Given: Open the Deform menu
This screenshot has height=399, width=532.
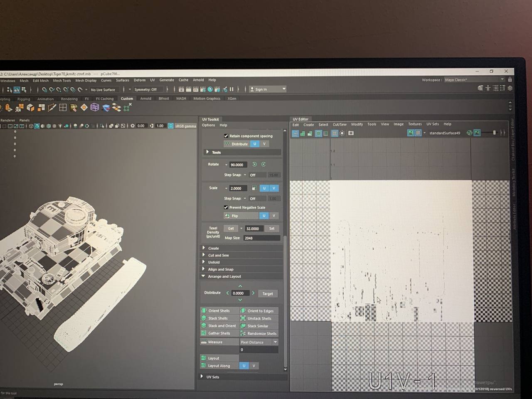Looking at the screenshot, I should (x=140, y=80).
